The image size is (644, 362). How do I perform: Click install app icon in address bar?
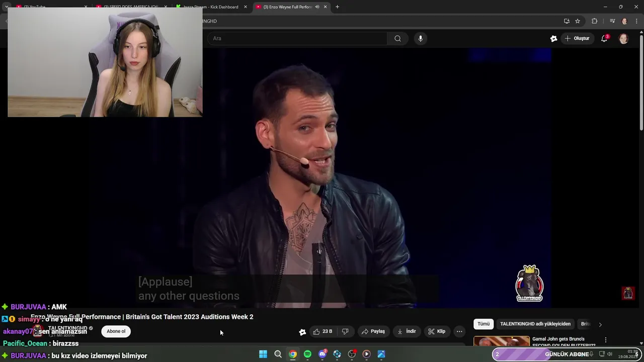(x=567, y=21)
